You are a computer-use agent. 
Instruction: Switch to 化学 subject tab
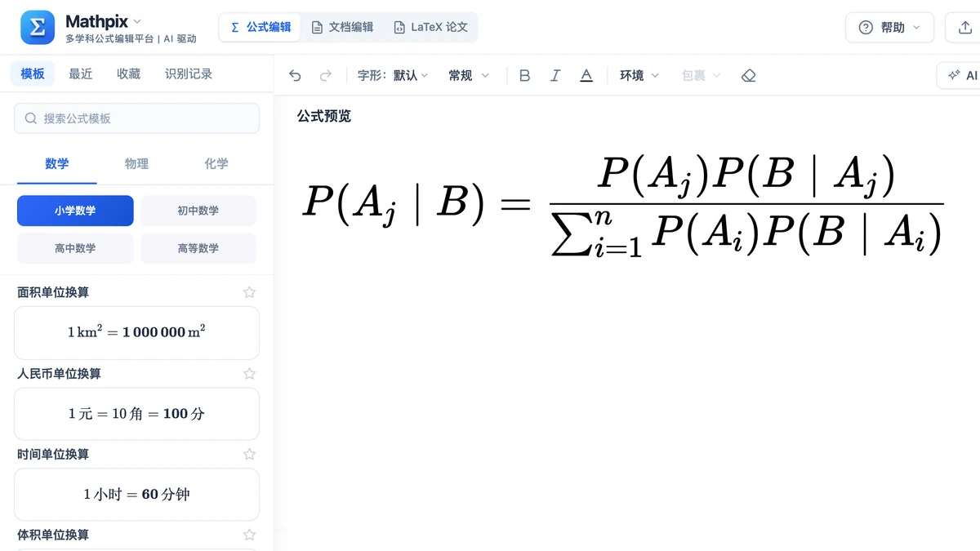(216, 164)
